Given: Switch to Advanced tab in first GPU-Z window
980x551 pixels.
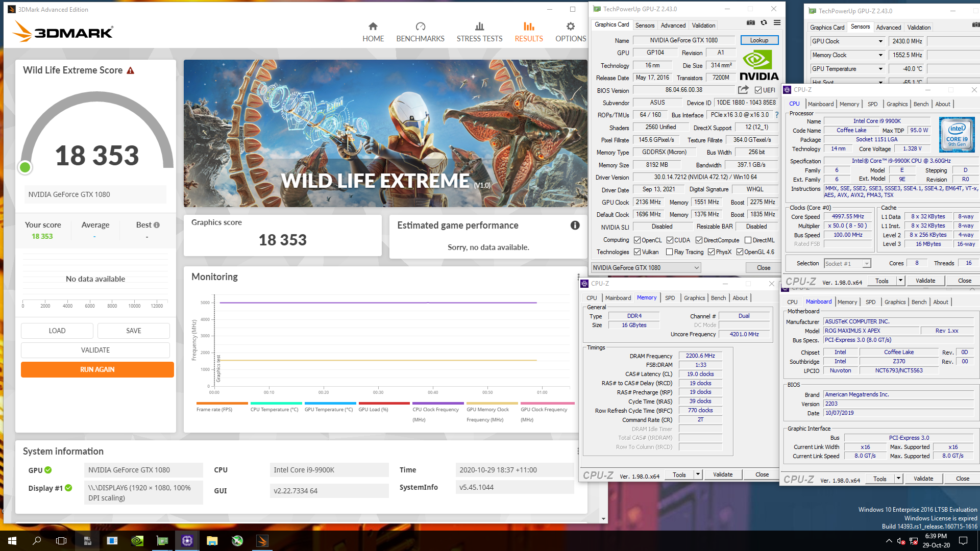Looking at the screenshot, I should (673, 26).
